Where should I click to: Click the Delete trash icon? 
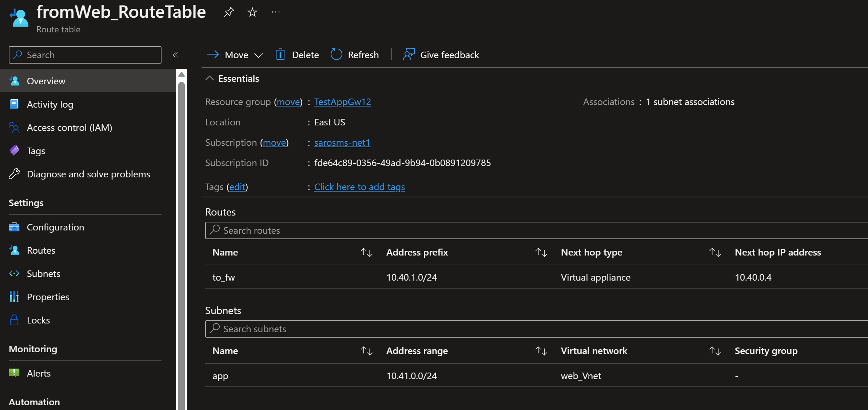pos(280,55)
